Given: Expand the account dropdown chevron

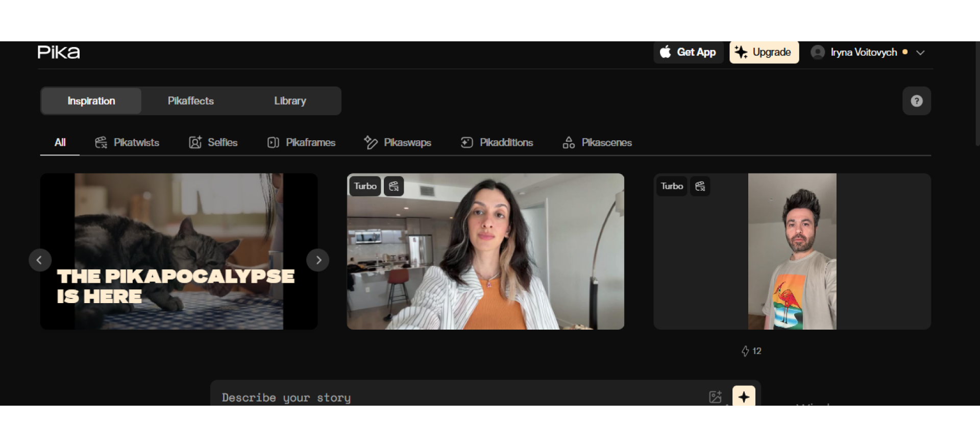Looking at the screenshot, I should pos(920,53).
